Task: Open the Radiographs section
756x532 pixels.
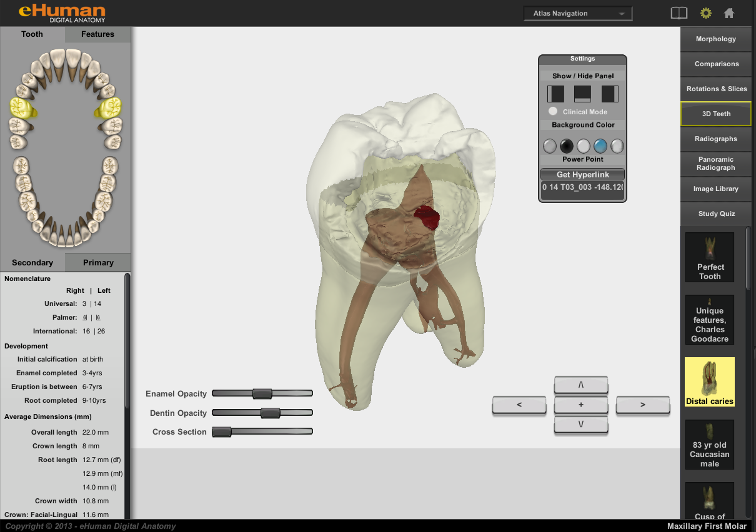Action: (x=715, y=139)
